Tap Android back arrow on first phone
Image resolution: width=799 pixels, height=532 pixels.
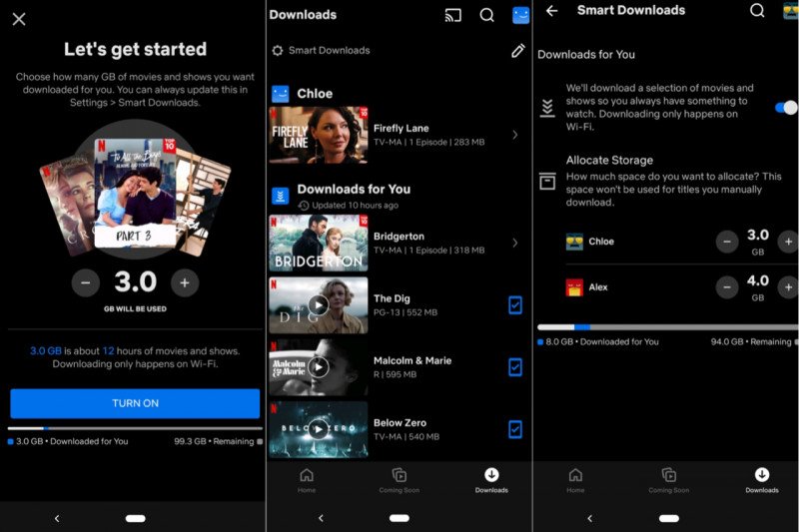coord(57,518)
